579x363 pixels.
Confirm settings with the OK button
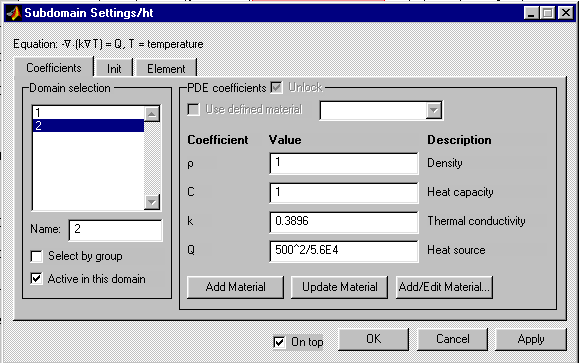373,339
